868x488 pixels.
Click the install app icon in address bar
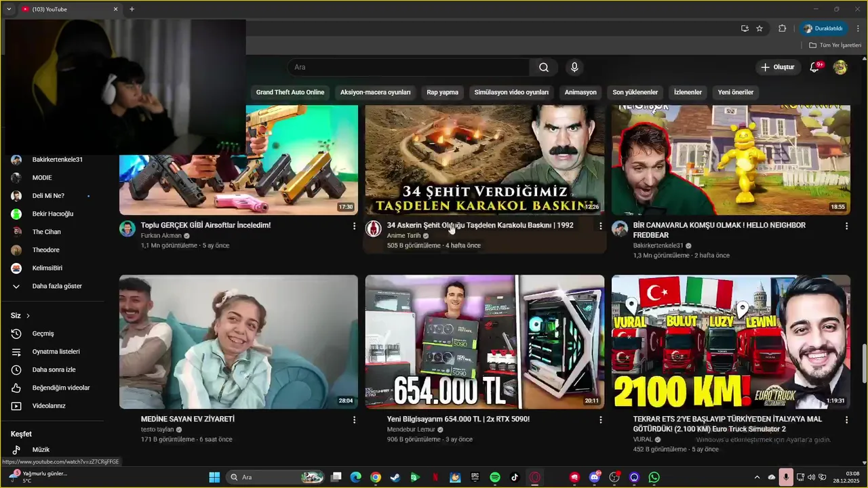coord(745,28)
